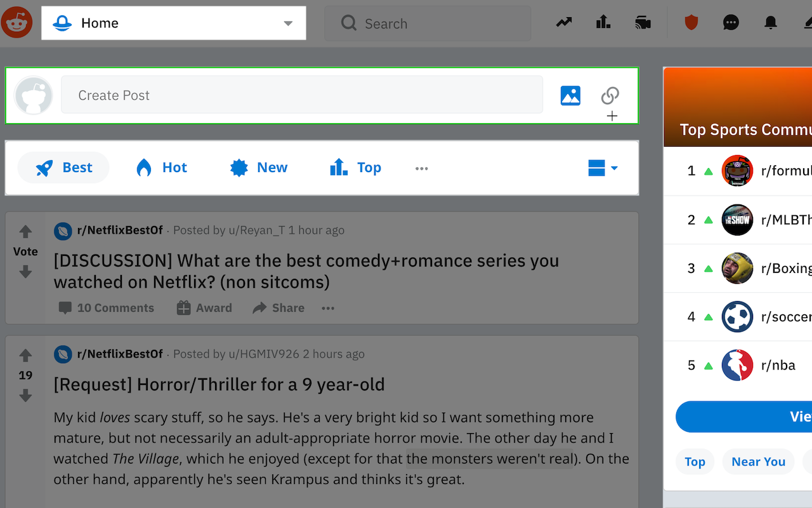This screenshot has height=508, width=812.
Task: Open the Reddit Live broadcast icon
Action: click(643, 23)
